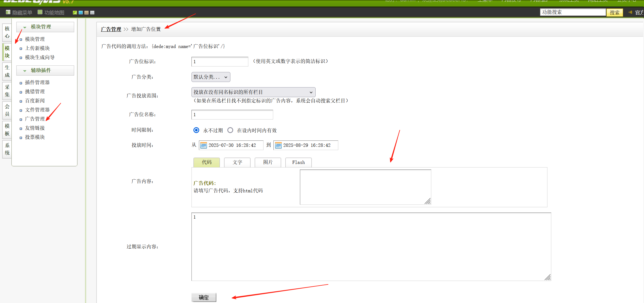Select the 在设内时间内有效 radio button
This screenshot has width=644, height=303.
pyautogui.click(x=230, y=130)
